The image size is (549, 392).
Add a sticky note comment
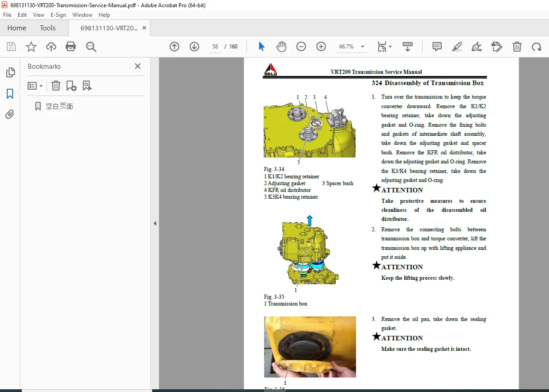pyautogui.click(x=437, y=47)
